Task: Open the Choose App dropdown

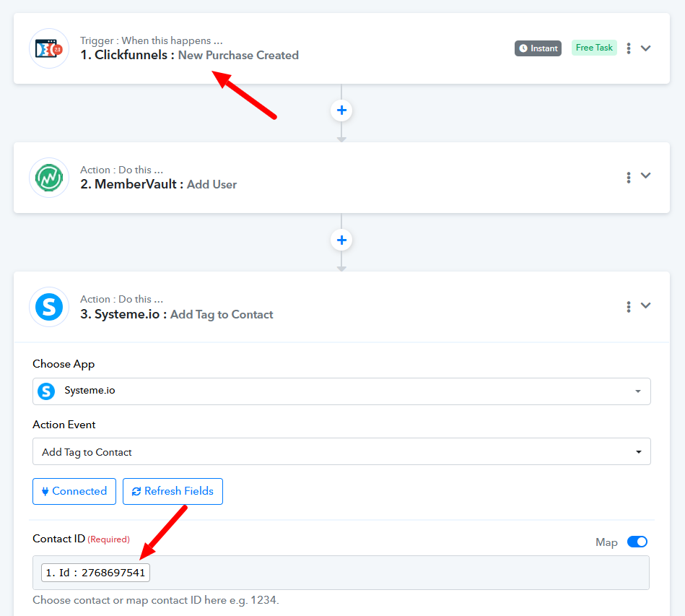Action: [x=341, y=391]
